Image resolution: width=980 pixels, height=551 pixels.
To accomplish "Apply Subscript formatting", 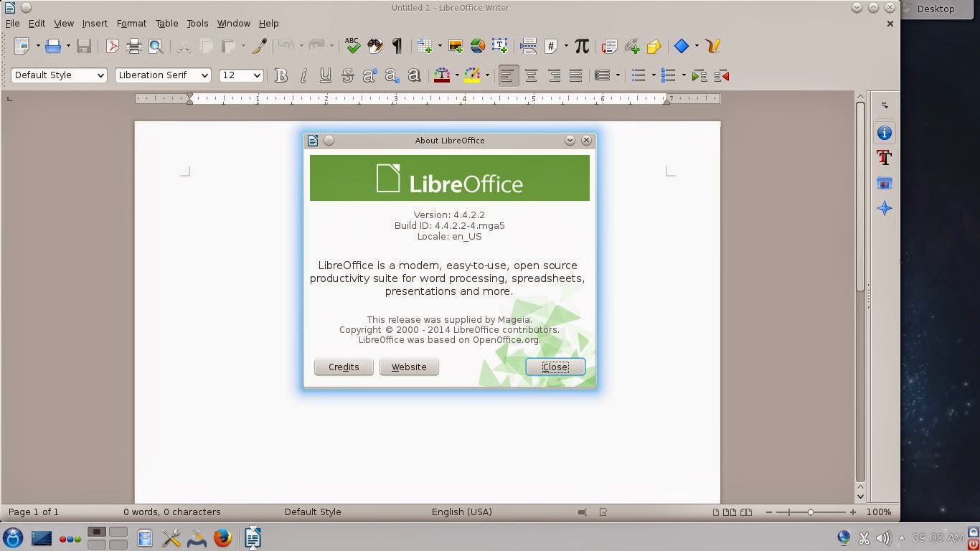I will (x=392, y=75).
